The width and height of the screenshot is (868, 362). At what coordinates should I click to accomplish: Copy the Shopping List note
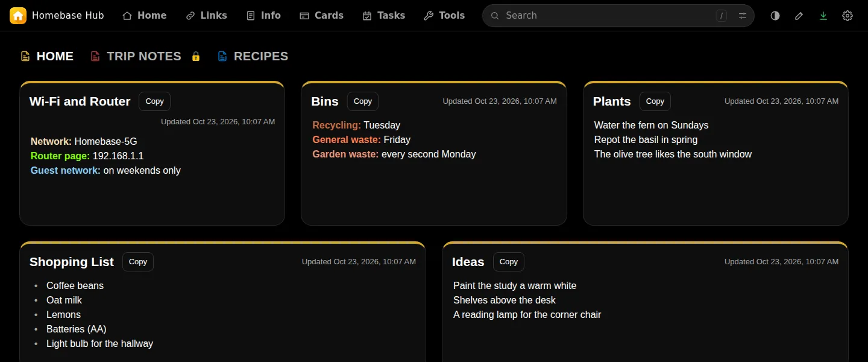pyautogui.click(x=138, y=262)
